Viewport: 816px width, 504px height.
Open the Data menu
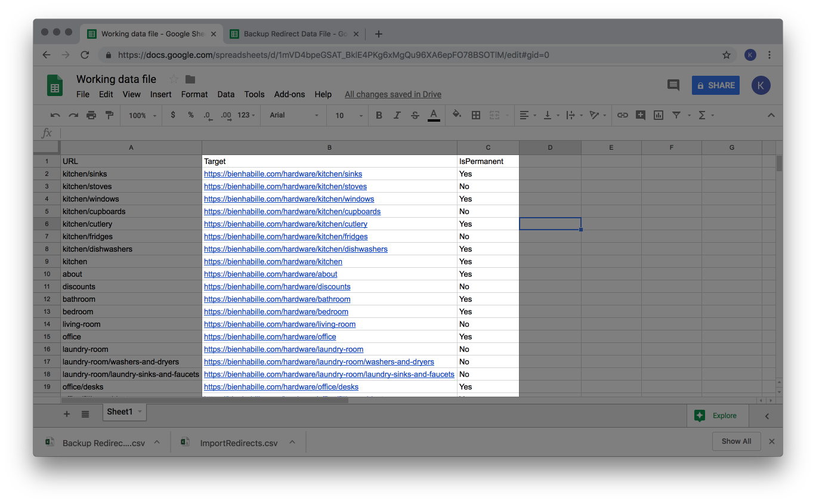[225, 94]
